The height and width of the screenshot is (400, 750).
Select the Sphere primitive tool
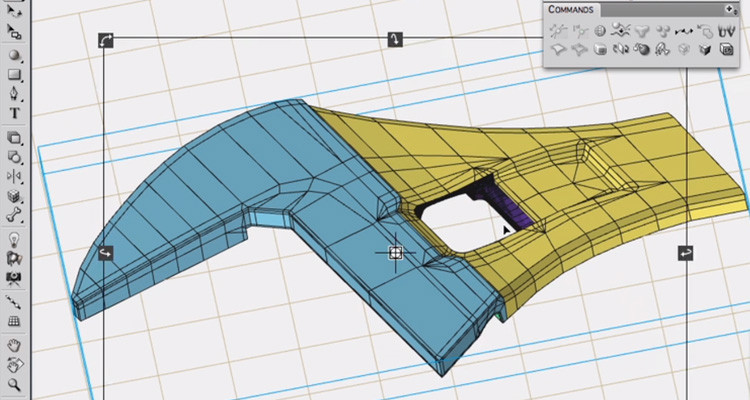14,55
